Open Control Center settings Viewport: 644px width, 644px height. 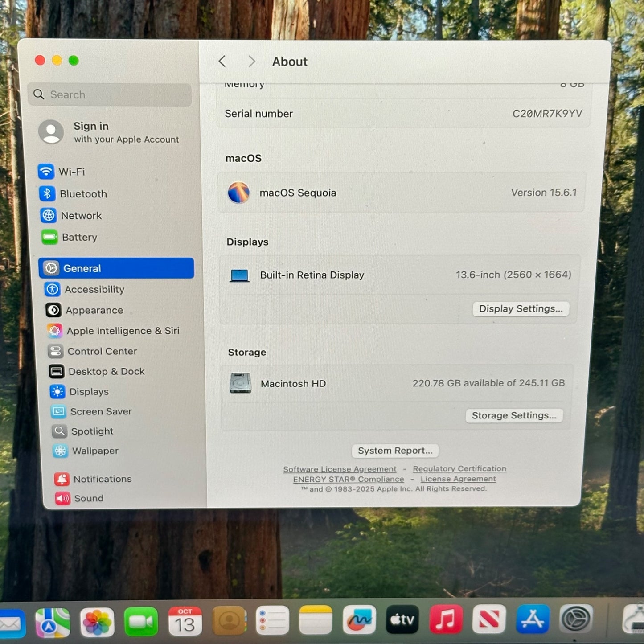[102, 351]
